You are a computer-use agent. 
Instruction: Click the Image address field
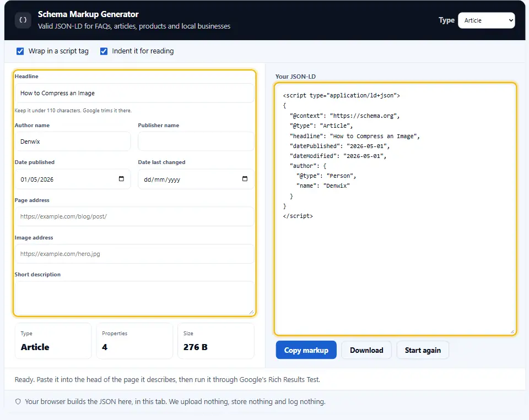[x=134, y=254]
